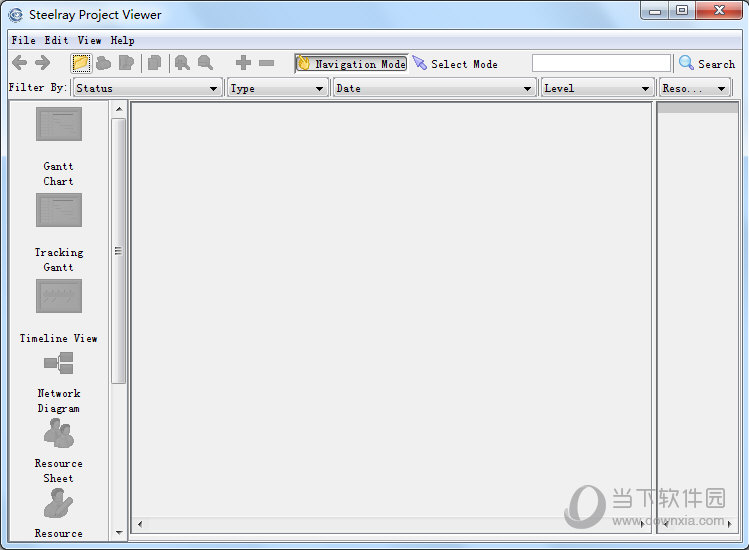Open the Tracking Gantt view icon

point(59,210)
